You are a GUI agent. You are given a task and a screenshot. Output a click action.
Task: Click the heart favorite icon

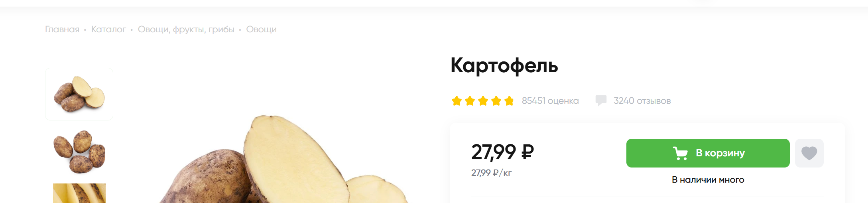pyautogui.click(x=809, y=153)
